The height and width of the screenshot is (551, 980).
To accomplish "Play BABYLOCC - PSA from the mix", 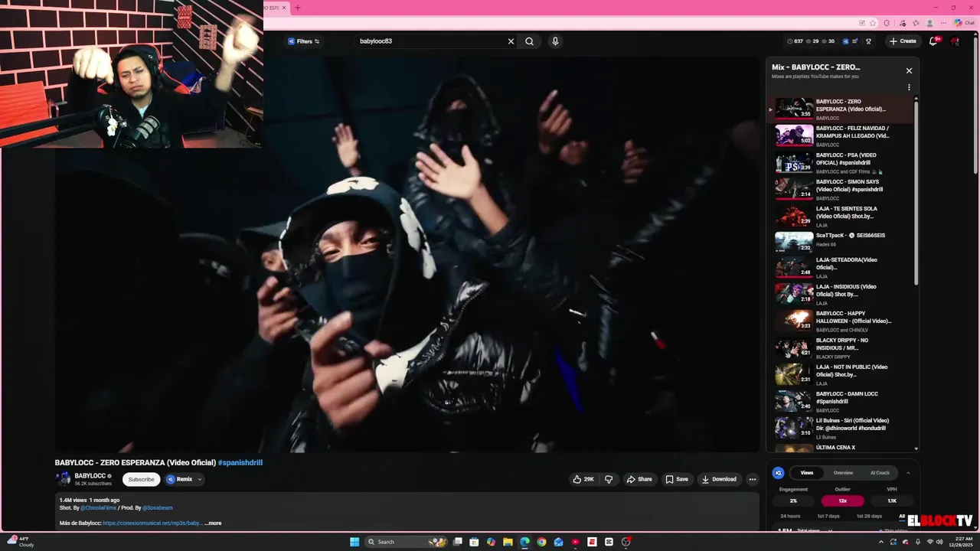I will (x=840, y=162).
